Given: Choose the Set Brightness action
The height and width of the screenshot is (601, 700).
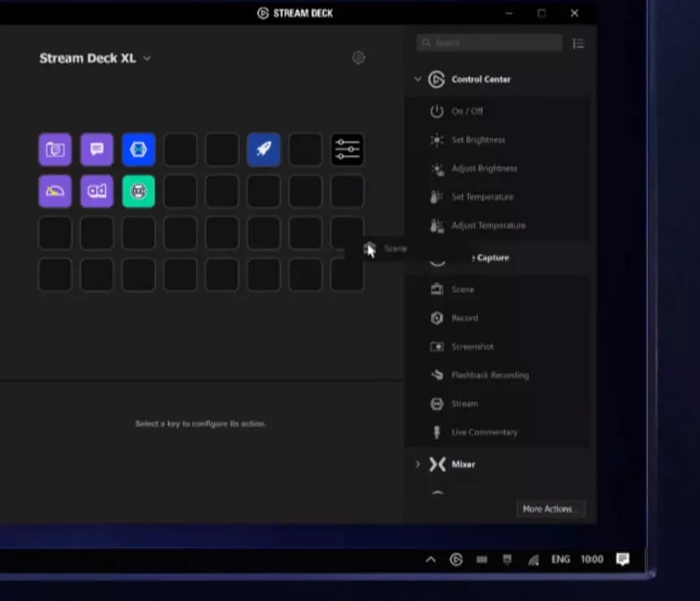Looking at the screenshot, I should coord(477,140).
